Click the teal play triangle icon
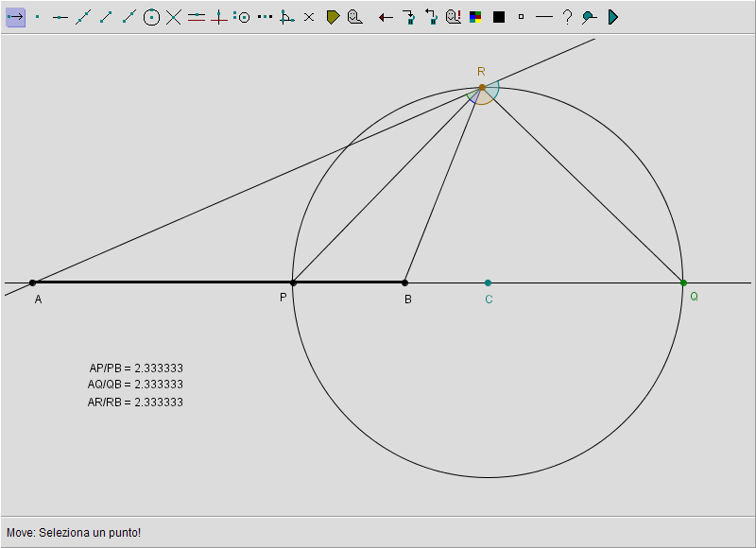Image resolution: width=756 pixels, height=548 pixels. point(612,17)
